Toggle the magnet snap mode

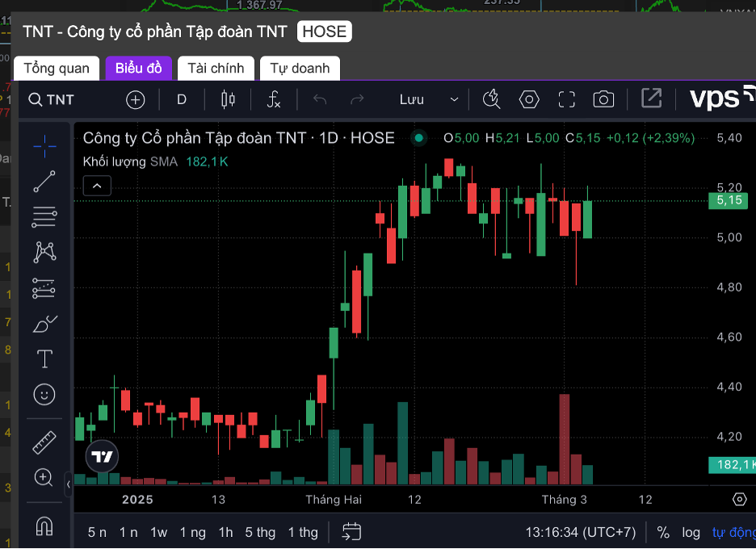(44, 526)
